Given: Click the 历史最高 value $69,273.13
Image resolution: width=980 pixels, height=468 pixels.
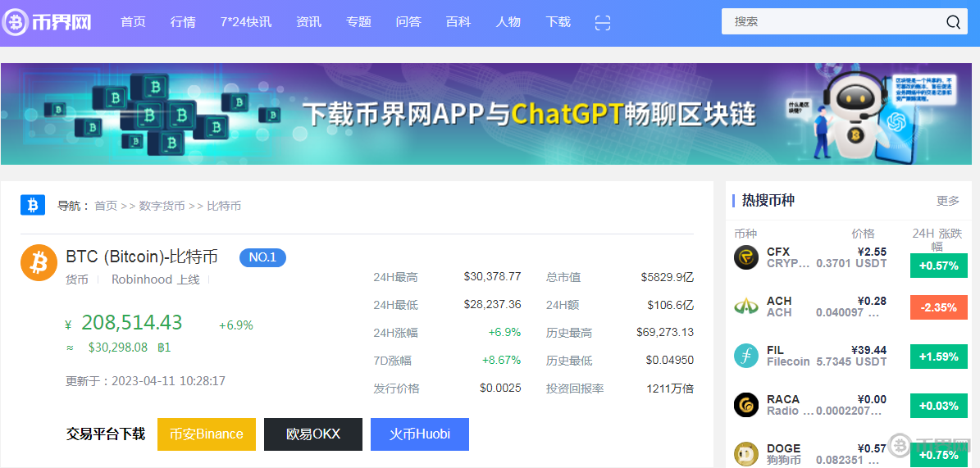Looking at the screenshot, I should pos(665,332).
